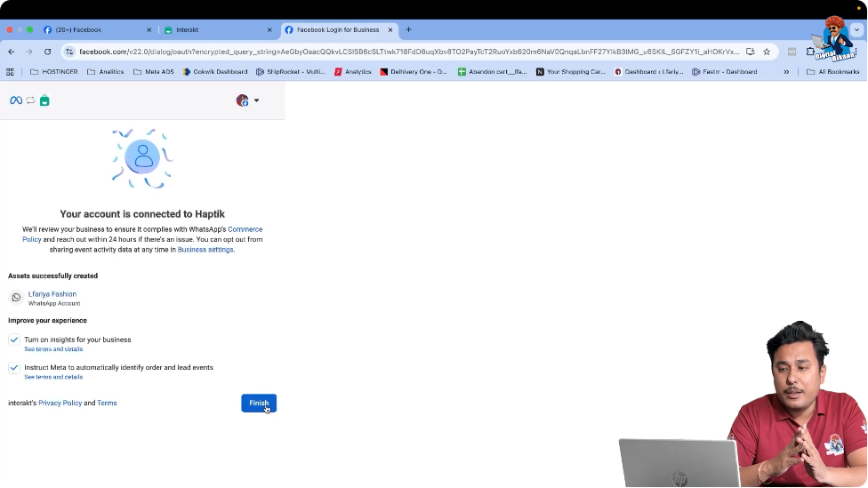The width and height of the screenshot is (868, 488).
Task: Uncheck Turn on insights for your business
Action: [14, 340]
